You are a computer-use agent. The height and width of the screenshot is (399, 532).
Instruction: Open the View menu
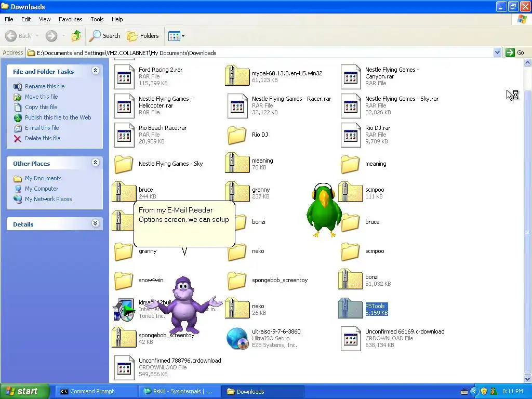[x=45, y=19]
